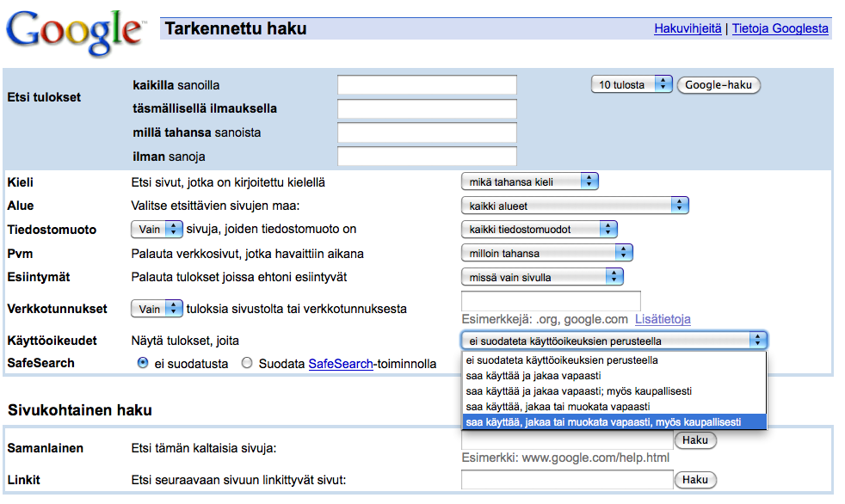Open the 'kaikki tiedostomuodot' file format dropdown
The image size is (845, 504).
[x=539, y=230]
